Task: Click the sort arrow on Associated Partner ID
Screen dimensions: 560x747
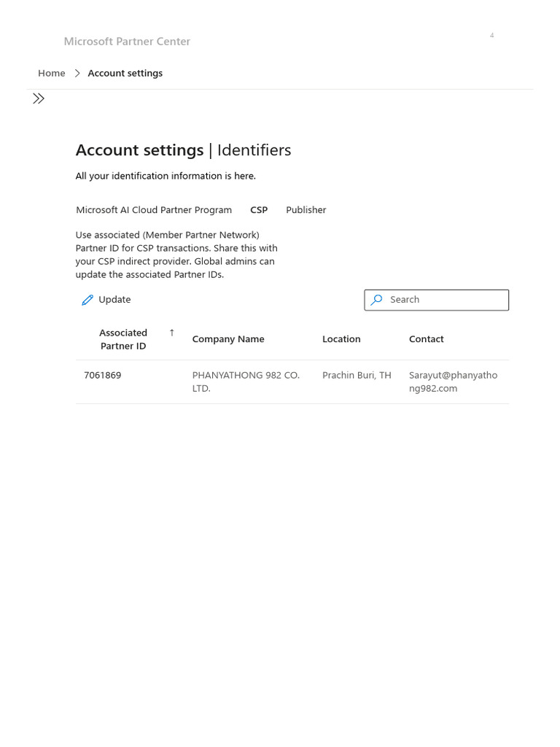Action: click(172, 333)
